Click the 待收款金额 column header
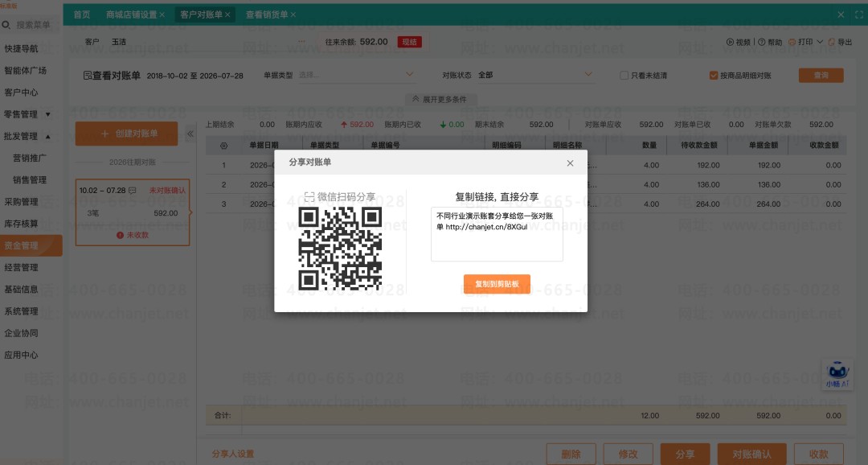This screenshot has height=465, width=868. point(699,145)
